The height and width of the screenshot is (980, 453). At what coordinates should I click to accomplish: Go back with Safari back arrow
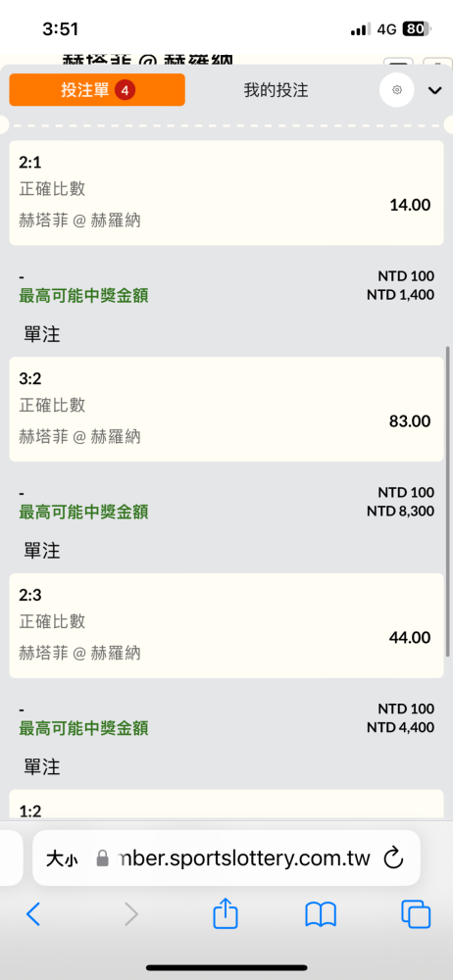[33, 915]
